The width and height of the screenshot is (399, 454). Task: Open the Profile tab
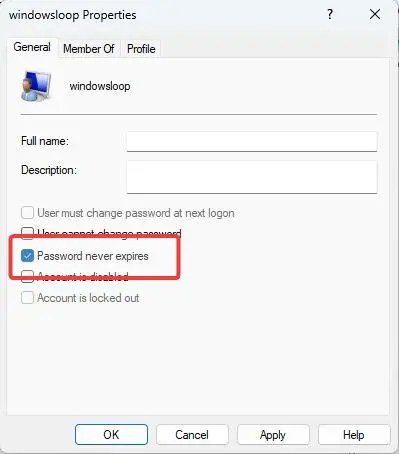pyautogui.click(x=141, y=49)
